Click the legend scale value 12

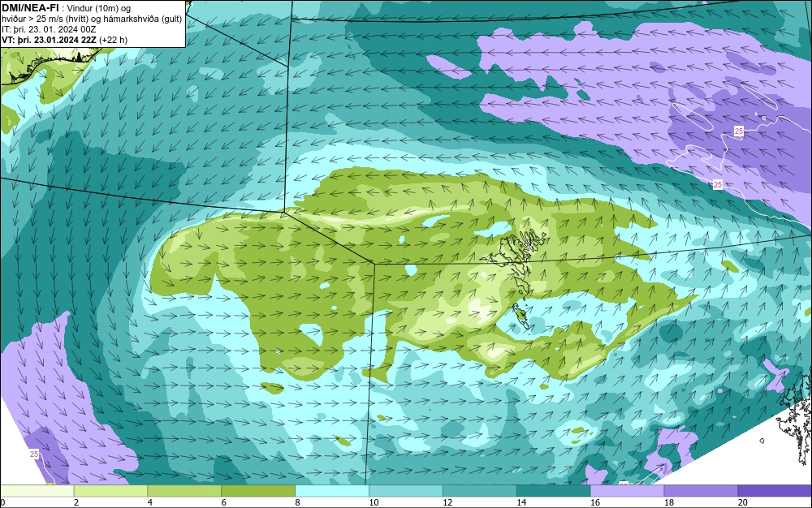pyautogui.click(x=447, y=502)
